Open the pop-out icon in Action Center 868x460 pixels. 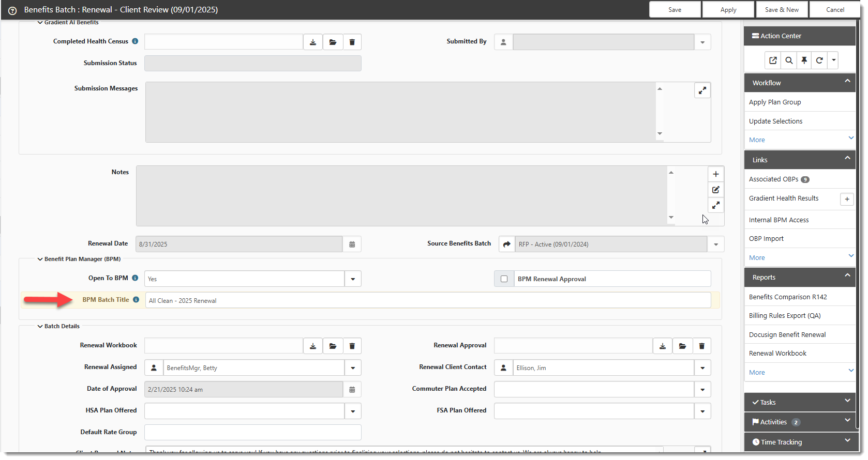[x=773, y=60]
